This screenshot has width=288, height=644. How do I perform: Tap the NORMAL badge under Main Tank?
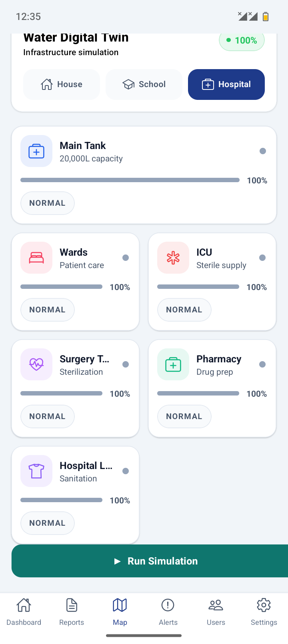tap(48, 203)
